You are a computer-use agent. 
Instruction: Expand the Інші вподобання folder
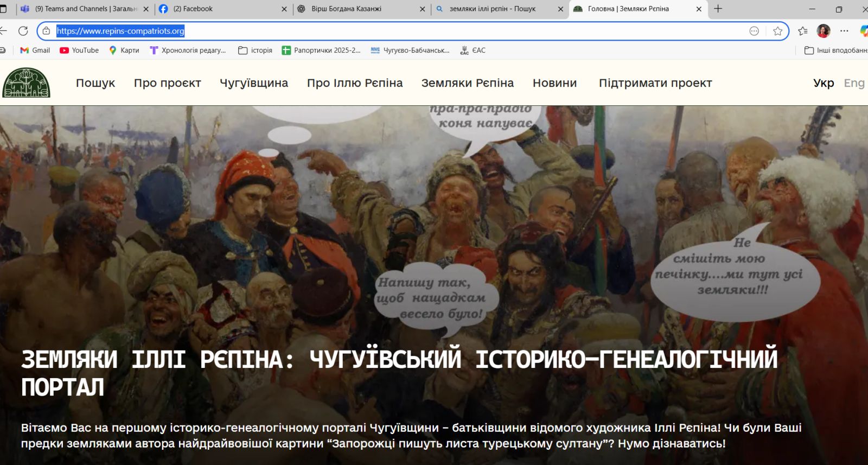[x=835, y=50]
